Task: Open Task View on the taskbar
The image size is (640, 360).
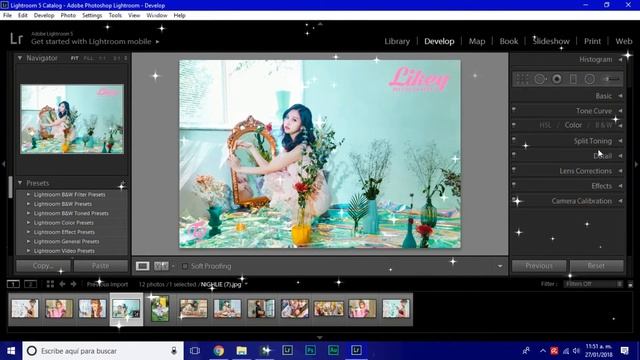Action: tap(195, 351)
